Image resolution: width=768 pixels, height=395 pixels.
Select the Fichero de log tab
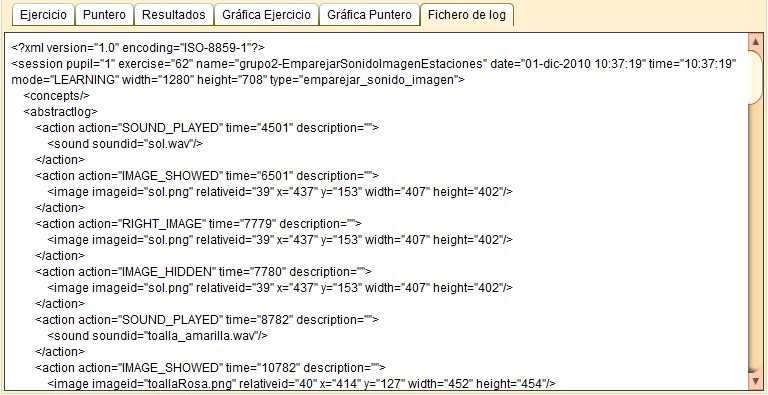[x=467, y=15]
